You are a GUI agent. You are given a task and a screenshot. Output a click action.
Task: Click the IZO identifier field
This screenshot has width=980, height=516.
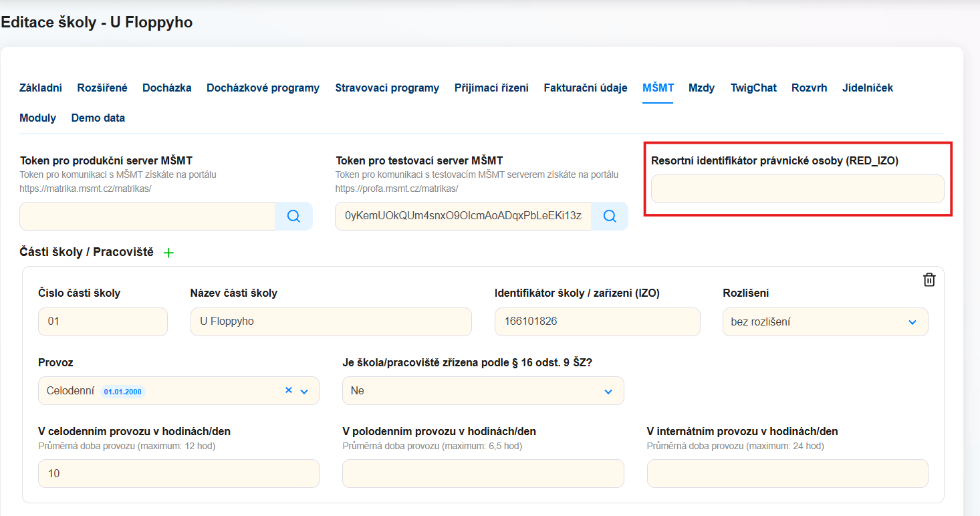pyautogui.click(x=597, y=321)
